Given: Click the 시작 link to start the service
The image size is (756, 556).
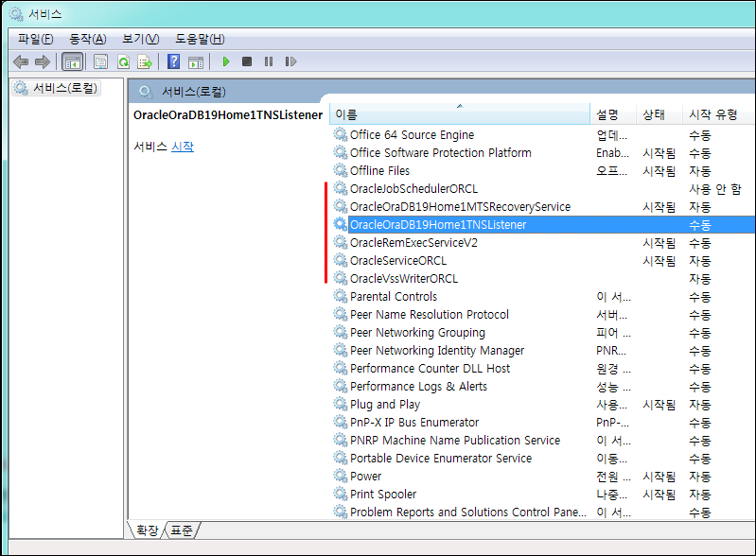Looking at the screenshot, I should [x=183, y=147].
